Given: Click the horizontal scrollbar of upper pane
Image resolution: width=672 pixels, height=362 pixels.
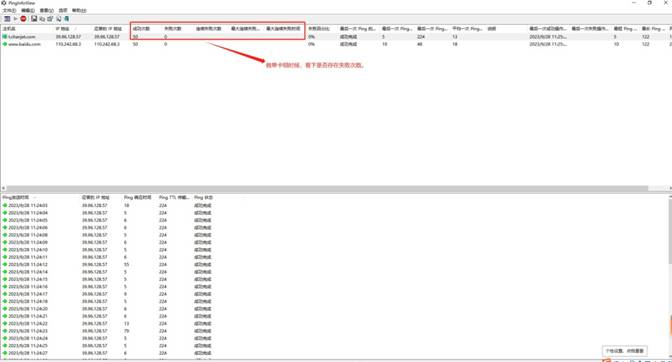Looking at the screenshot, I should (x=326, y=188).
